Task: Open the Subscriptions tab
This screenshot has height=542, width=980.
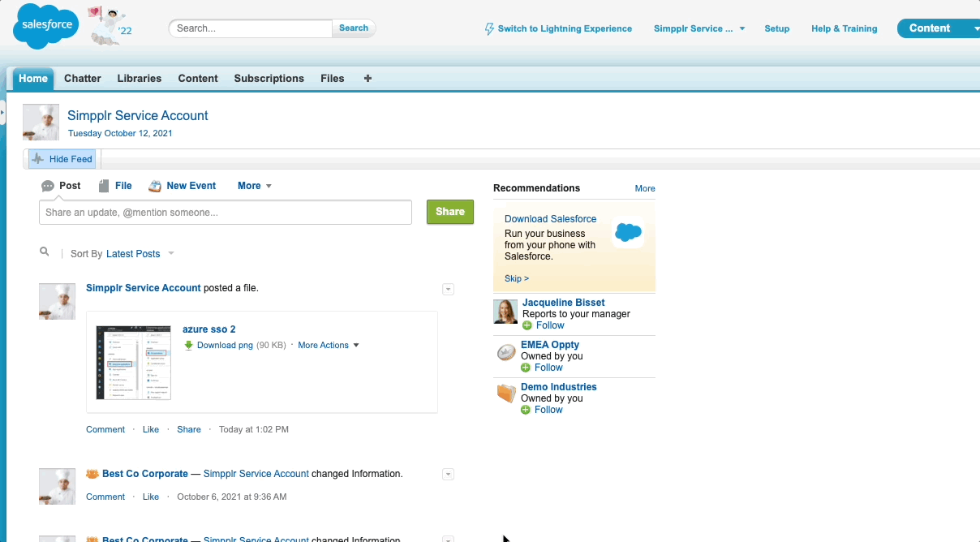Action: (x=269, y=79)
